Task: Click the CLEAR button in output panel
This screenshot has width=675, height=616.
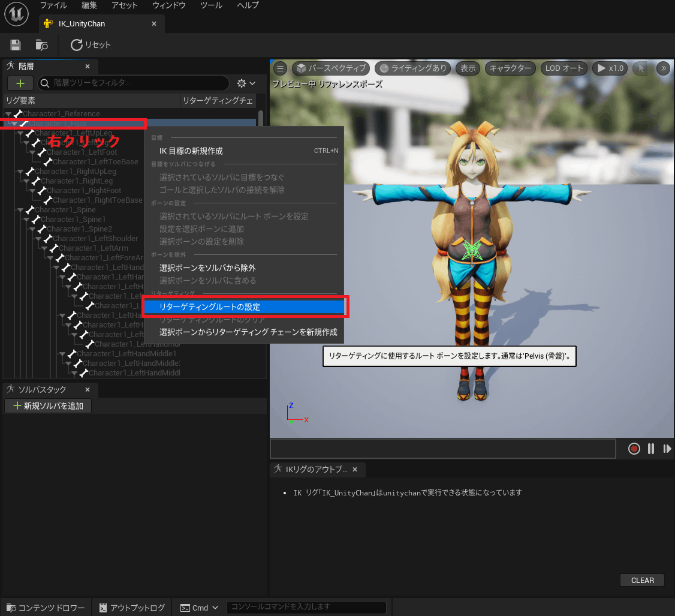Action: tap(642, 580)
